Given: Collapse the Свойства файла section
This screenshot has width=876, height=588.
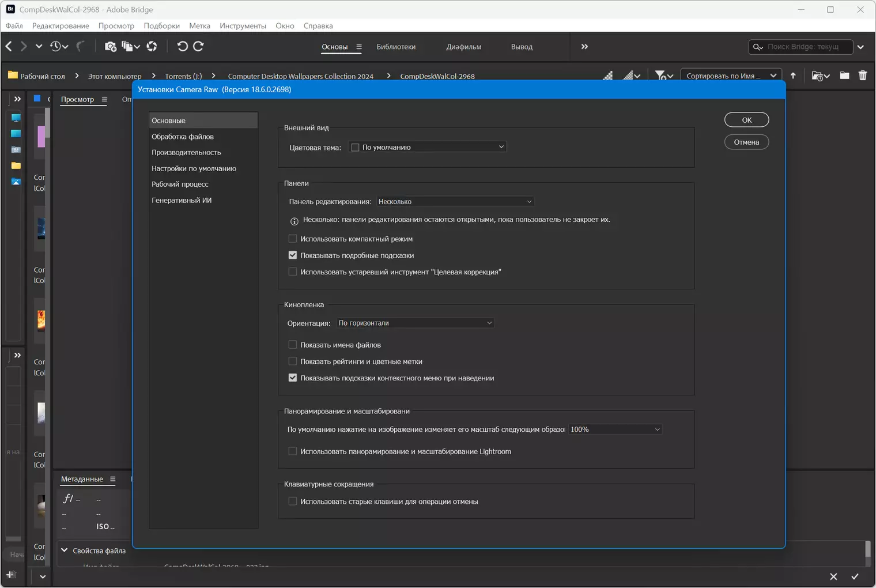Looking at the screenshot, I should [65, 551].
